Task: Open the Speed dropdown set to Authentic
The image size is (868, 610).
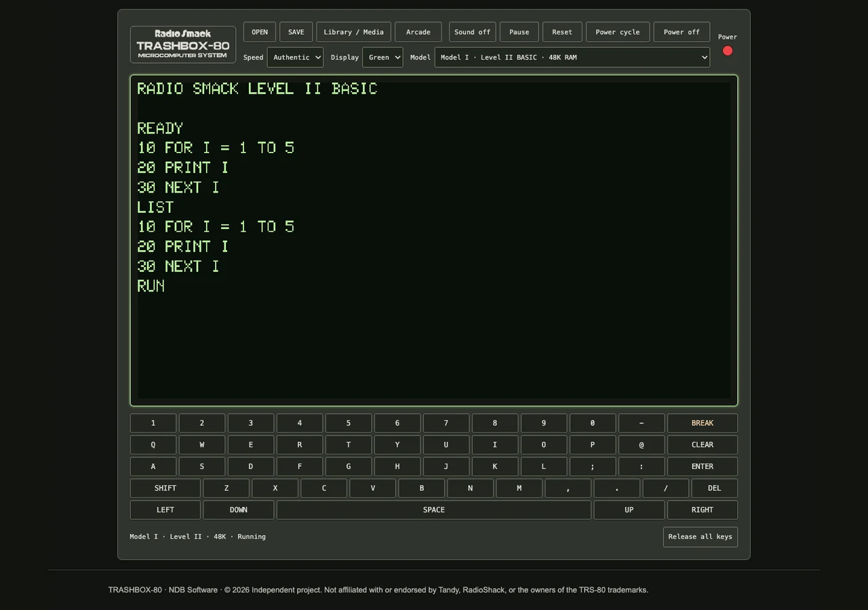Action: click(295, 58)
